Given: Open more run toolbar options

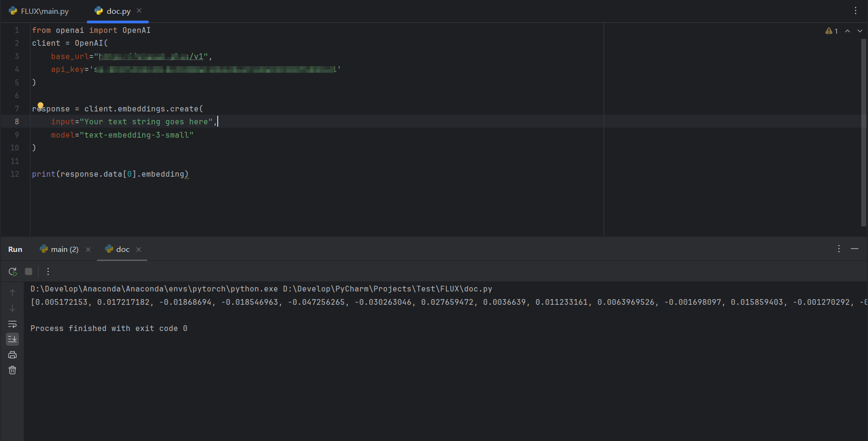Looking at the screenshot, I should [48, 271].
